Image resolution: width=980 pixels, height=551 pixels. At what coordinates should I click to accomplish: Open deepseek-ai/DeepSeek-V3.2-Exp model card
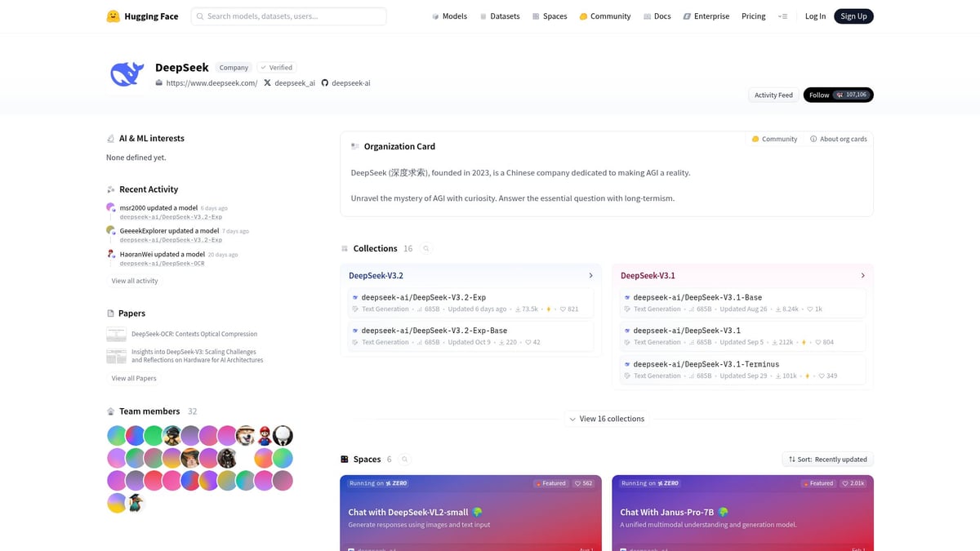click(x=470, y=303)
